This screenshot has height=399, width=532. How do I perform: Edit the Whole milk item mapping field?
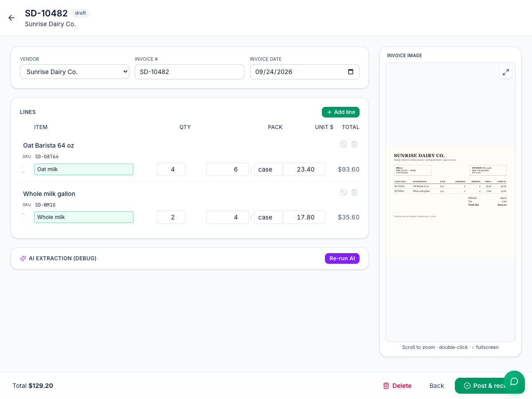(84, 217)
